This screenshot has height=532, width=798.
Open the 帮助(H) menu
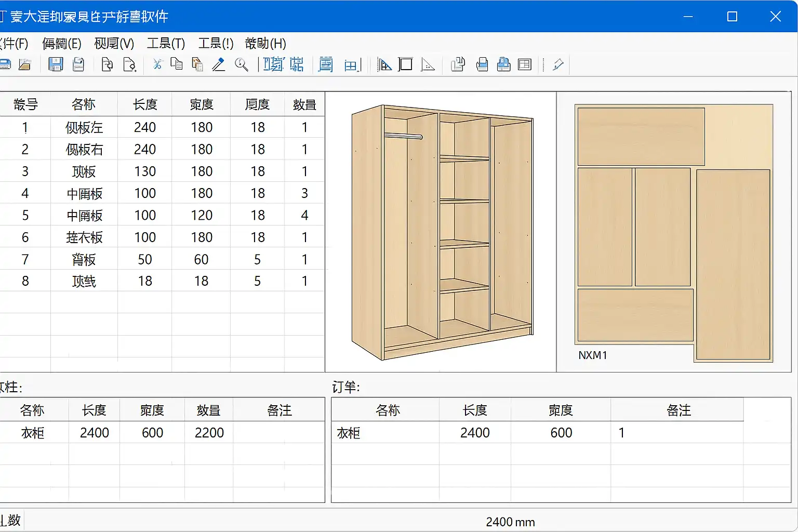click(265, 44)
